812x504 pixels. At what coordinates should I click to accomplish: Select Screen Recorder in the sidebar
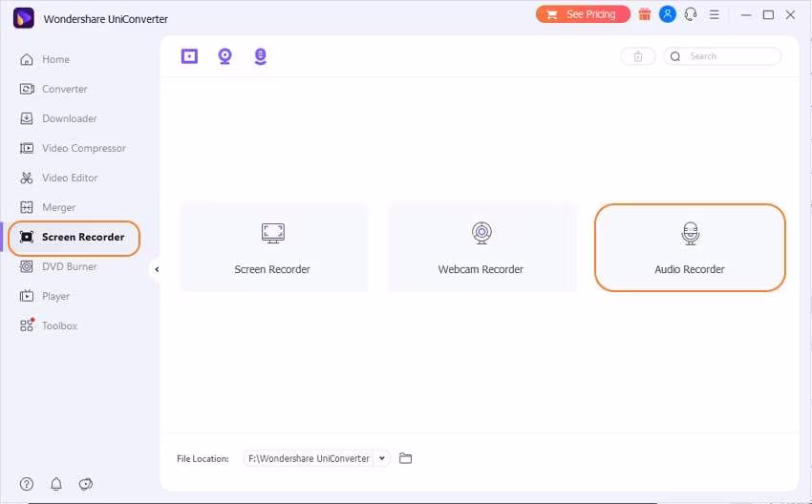point(75,238)
